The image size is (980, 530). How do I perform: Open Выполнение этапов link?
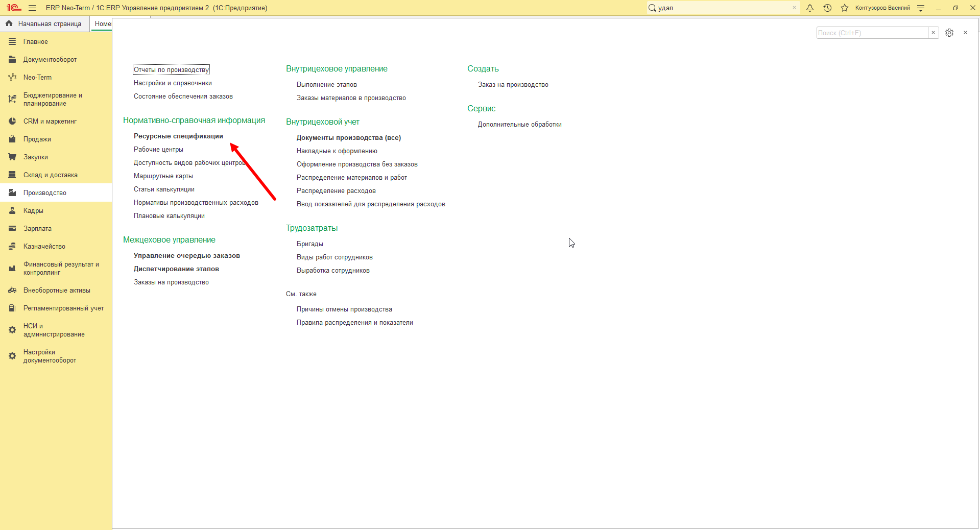(x=327, y=85)
